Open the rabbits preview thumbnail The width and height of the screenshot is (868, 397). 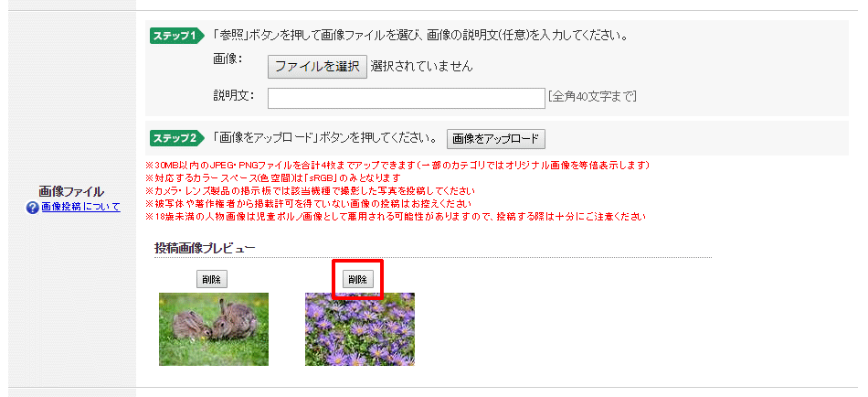click(x=214, y=329)
